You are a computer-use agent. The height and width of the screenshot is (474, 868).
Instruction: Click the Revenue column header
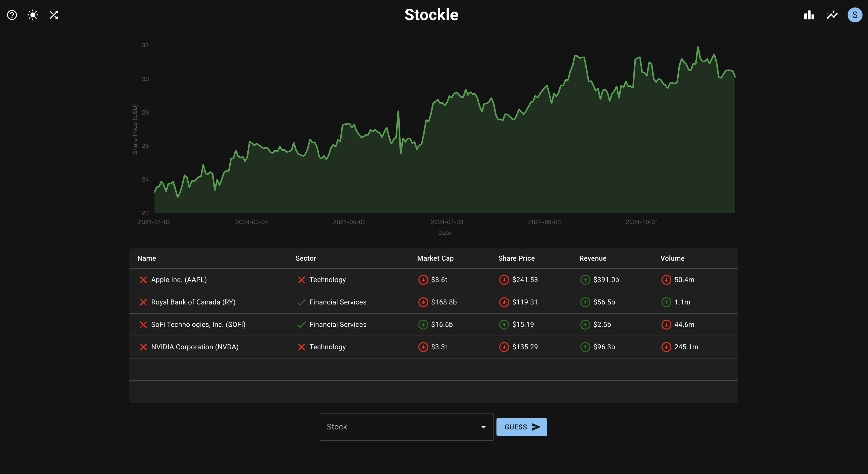593,259
